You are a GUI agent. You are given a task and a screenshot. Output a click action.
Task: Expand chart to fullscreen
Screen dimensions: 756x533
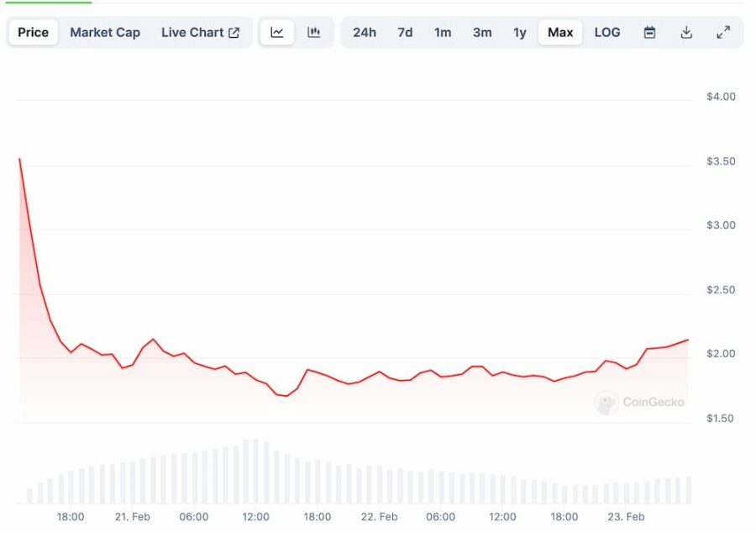coord(723,33)
